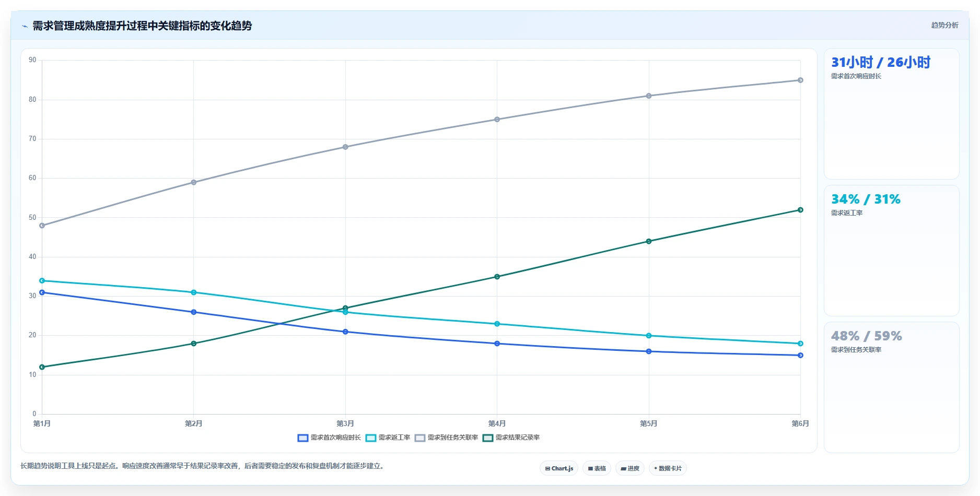980x496 pixels.
Task: Select the 第4月 point on 需求到任务关联率 line
Action: tap(497, 120)
